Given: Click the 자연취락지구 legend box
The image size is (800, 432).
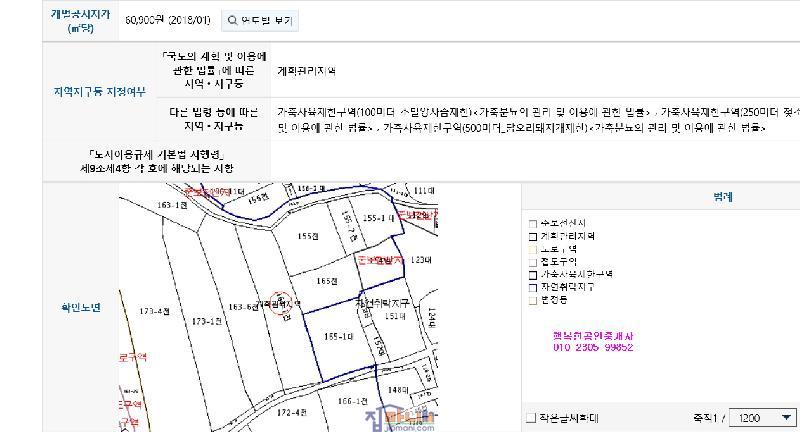Looking at the screenshot, I should coord(533,286).
